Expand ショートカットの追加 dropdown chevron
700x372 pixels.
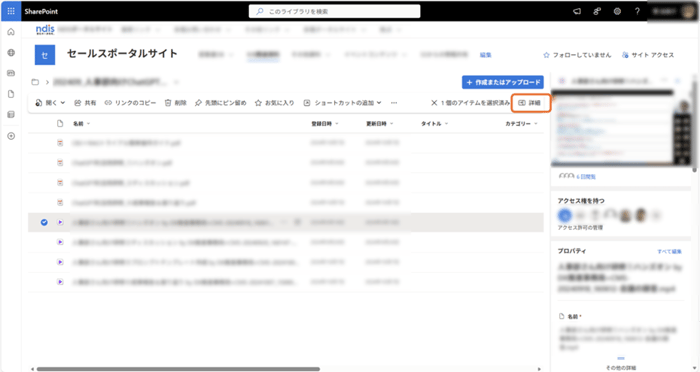point(379,103)
